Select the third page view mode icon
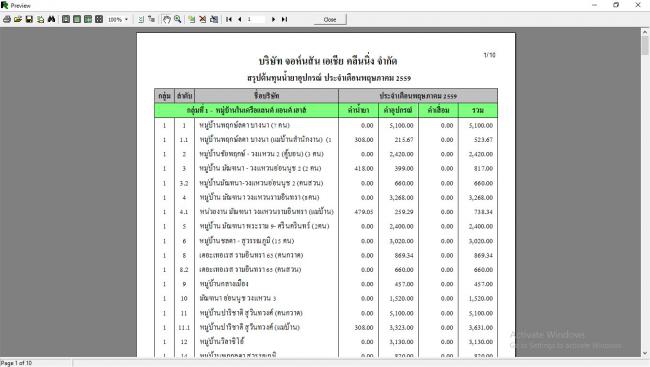The height and width of the screenshot is (367, 650). tap(88, 19)
